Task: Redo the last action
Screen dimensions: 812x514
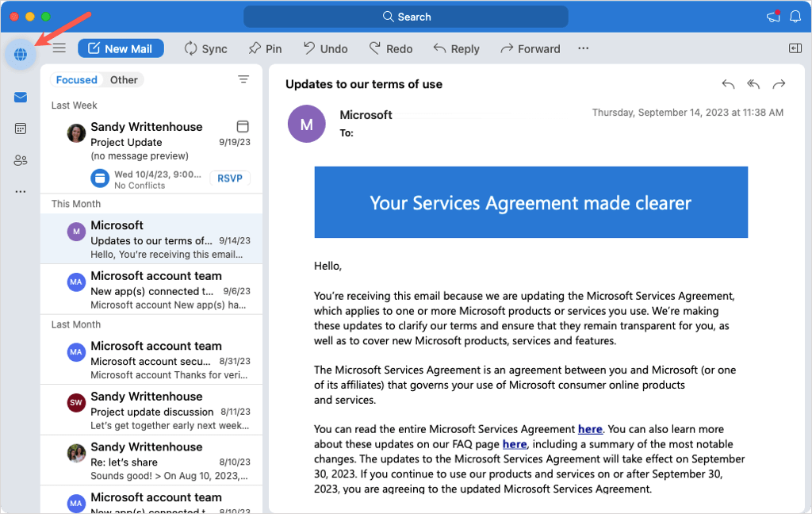Action: click(390, 48)
